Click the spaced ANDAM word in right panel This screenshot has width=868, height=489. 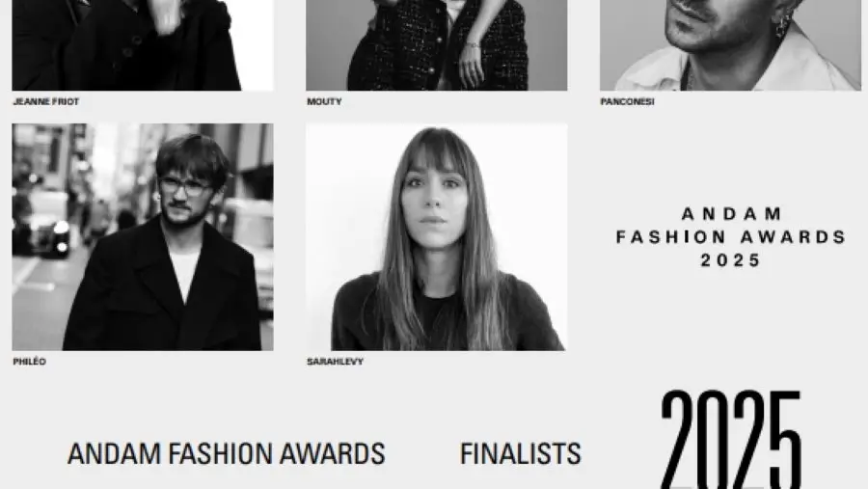pos(731,214)
